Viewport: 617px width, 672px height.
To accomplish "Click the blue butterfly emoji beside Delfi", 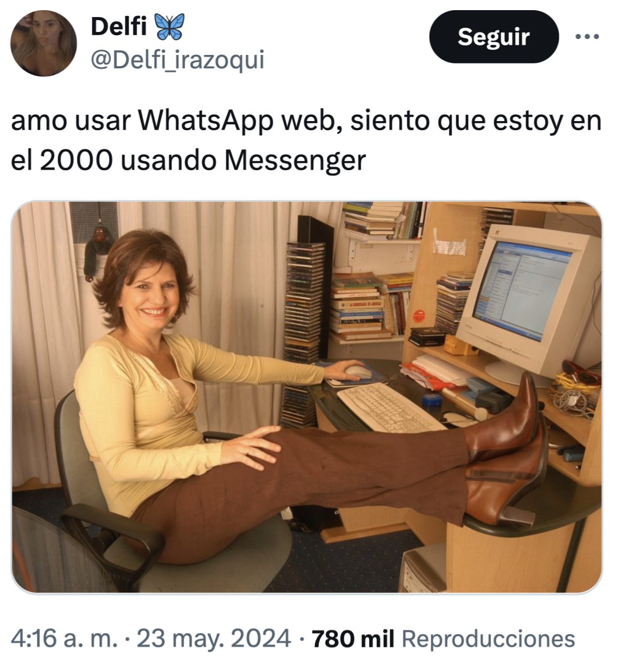I will coord(169,27).
